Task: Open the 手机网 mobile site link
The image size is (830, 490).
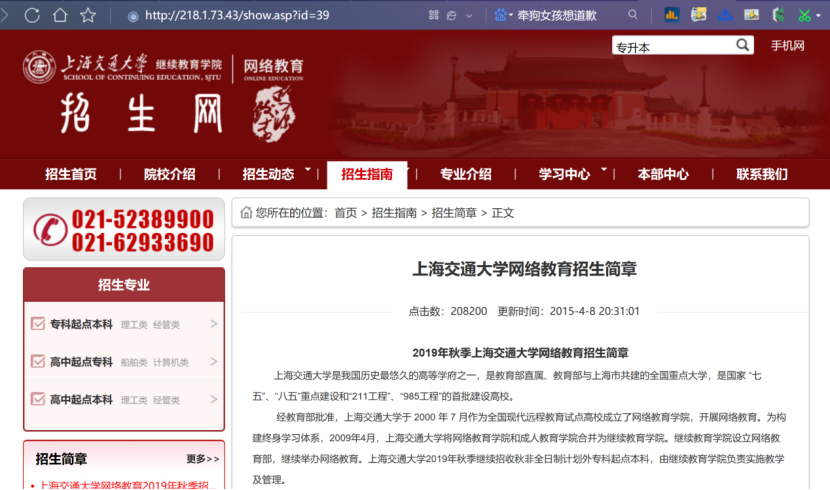Action: coord(788,46)
